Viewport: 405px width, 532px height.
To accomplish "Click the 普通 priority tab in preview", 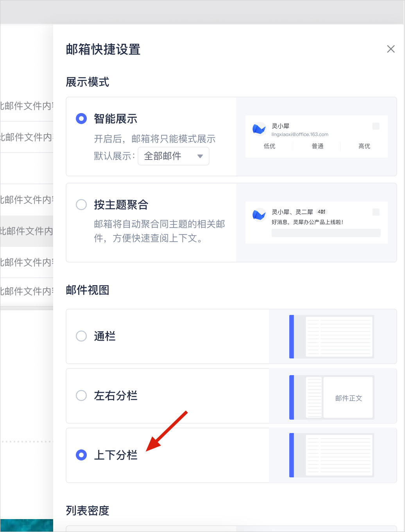I will tap(317, 146).
